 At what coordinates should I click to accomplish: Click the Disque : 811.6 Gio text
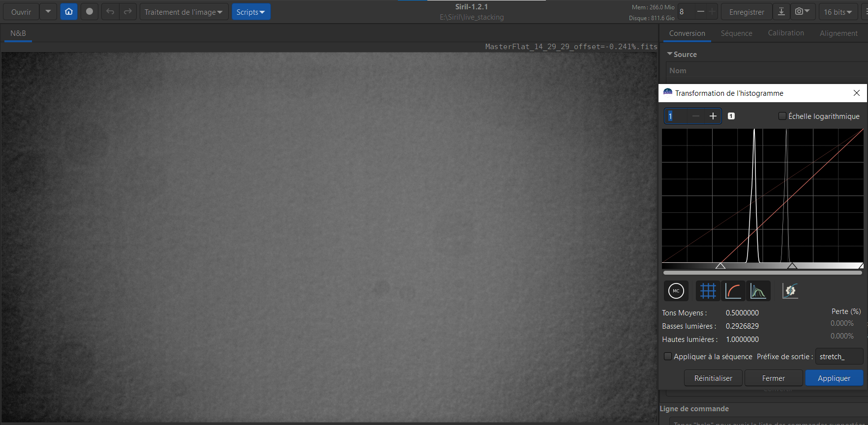(x=652, y=18)
